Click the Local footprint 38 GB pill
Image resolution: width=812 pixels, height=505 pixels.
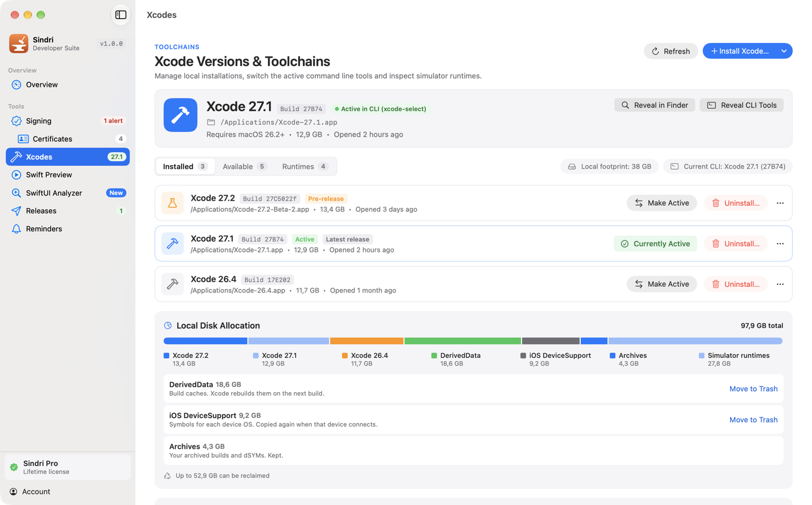click(x=610, y=166)
